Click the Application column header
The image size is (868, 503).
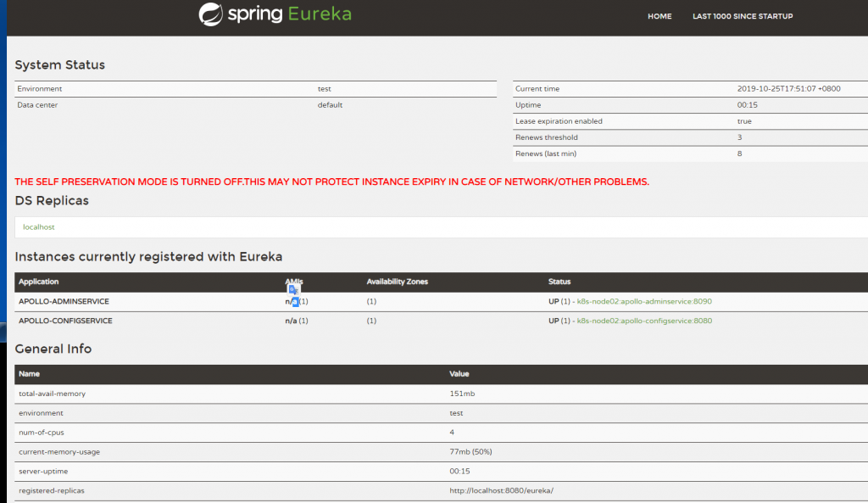(38, 282)
